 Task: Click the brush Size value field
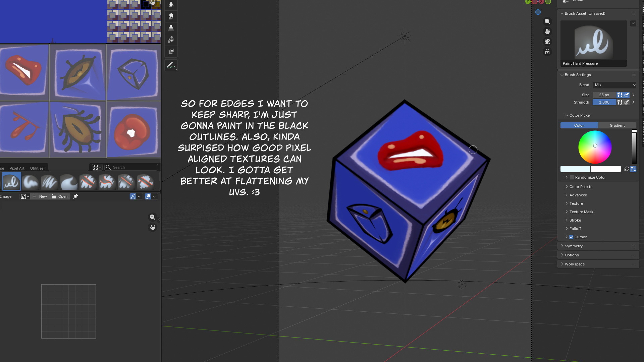pos(604,95)
